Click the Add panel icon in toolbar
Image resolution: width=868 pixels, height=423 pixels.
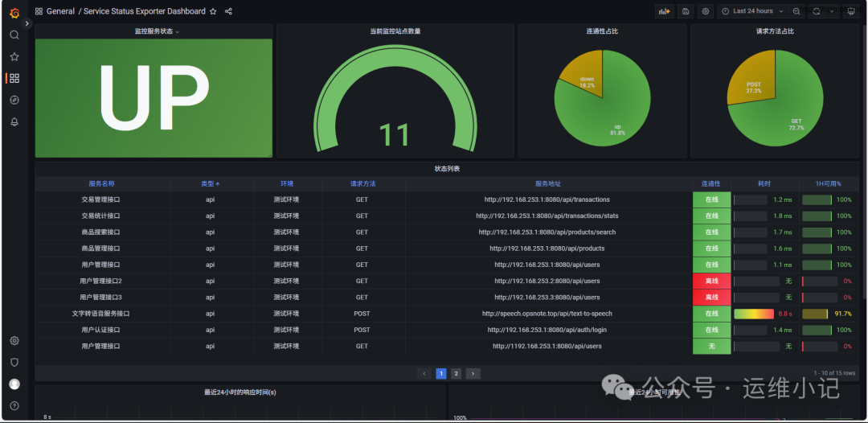pyautogui.click(x=664, y=11)
